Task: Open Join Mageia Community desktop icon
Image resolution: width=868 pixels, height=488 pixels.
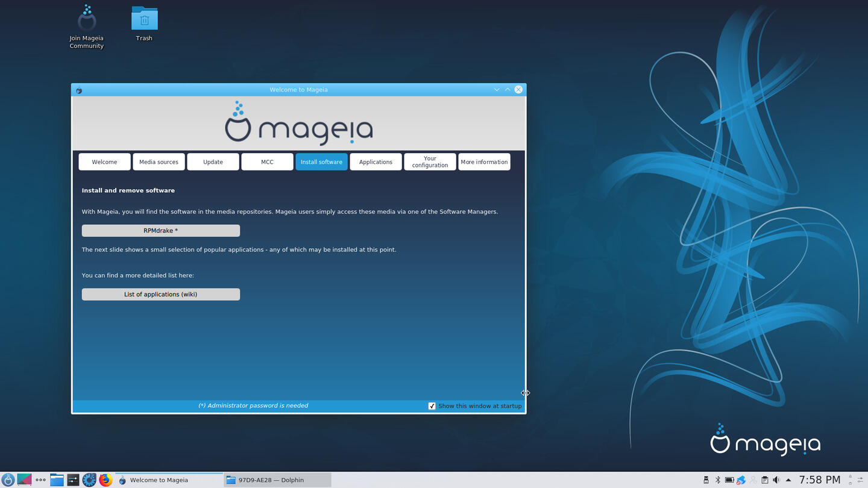Action: pos(87,27)
